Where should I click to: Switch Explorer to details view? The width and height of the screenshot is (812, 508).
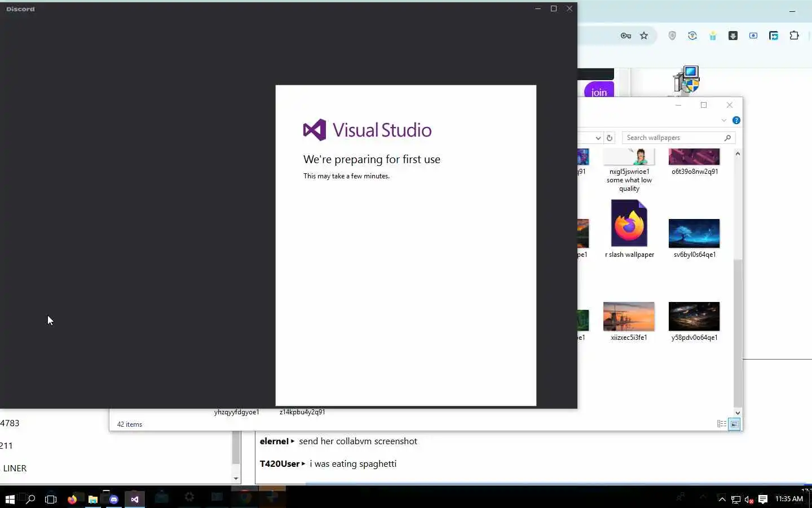pyautogui.click(x=722, y=424)
